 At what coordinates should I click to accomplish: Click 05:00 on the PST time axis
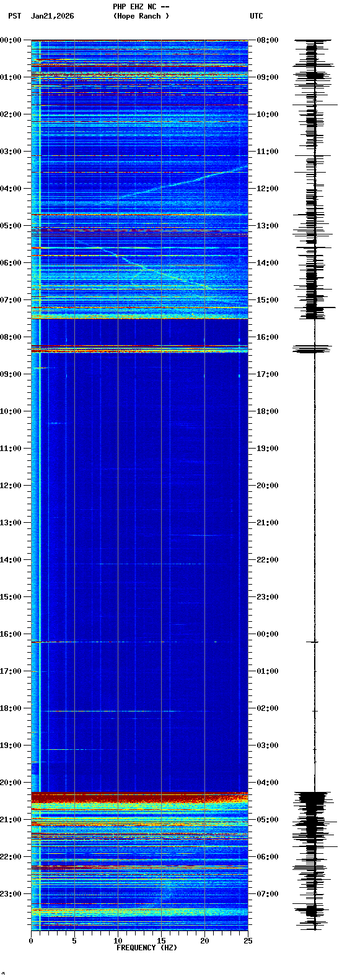[x=11, y=226]
